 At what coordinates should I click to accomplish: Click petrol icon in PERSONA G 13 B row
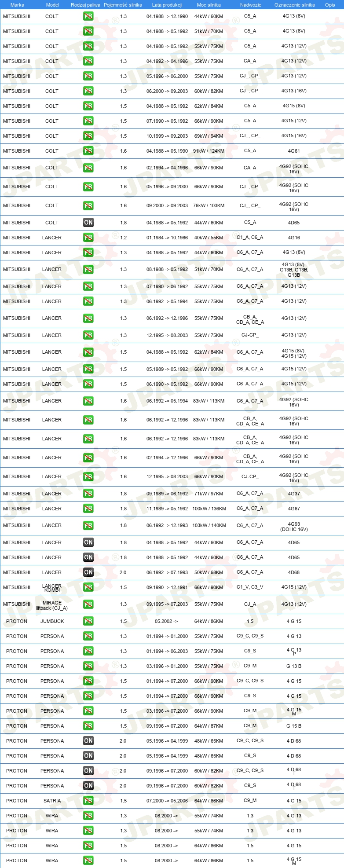point(88,666)
